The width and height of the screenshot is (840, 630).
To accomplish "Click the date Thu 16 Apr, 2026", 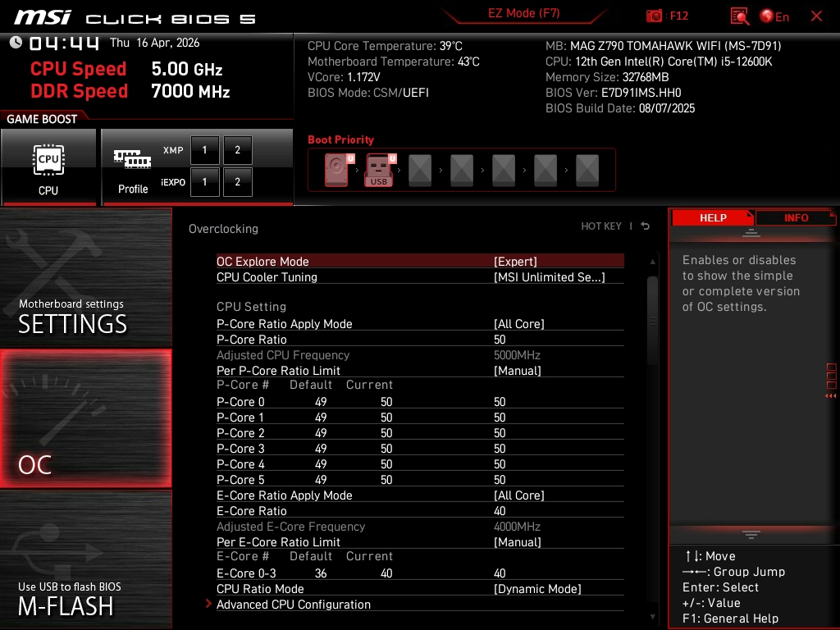I will click(154, 43).
